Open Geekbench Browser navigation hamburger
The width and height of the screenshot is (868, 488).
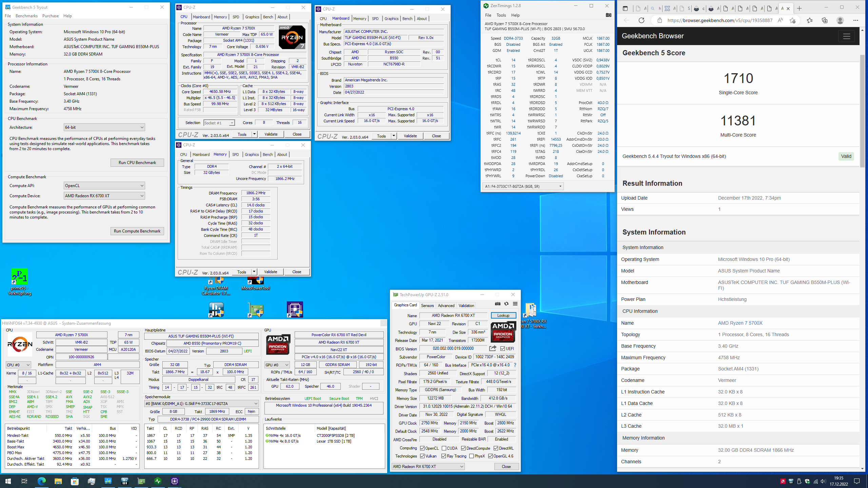point(846,36)
